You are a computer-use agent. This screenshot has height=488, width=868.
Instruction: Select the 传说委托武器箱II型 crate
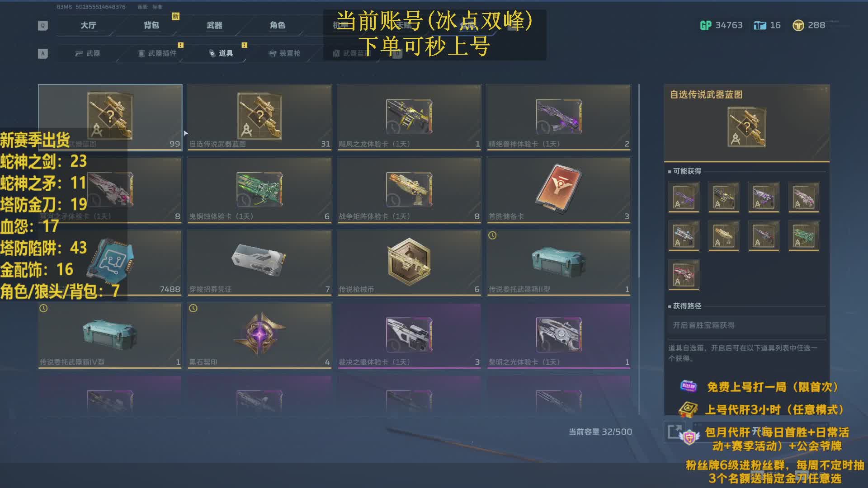click(558, 263)
